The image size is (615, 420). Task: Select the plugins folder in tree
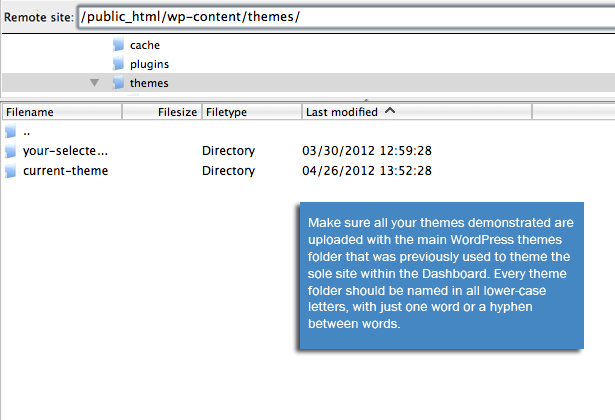pos(149,64)
